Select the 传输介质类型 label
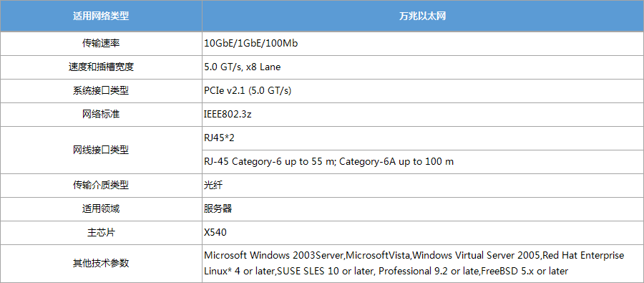Screen dimensions: 644x283 (101, 186)
